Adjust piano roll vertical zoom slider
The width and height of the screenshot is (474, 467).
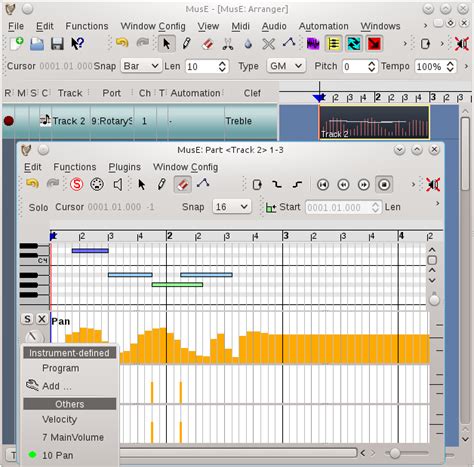point(434,299)
